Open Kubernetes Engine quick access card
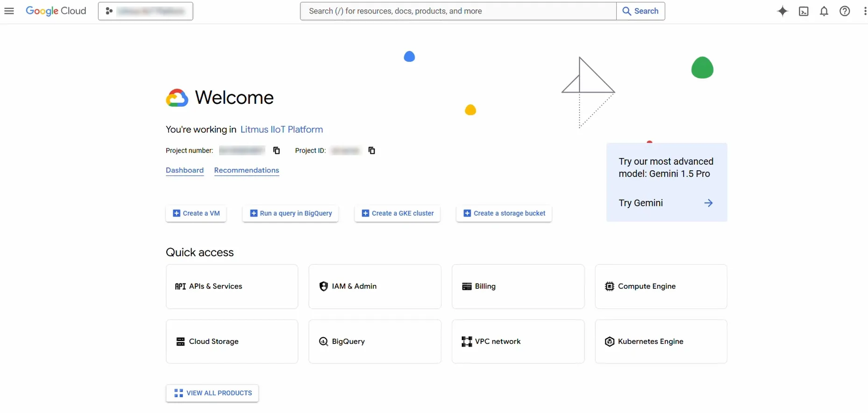 661,341
